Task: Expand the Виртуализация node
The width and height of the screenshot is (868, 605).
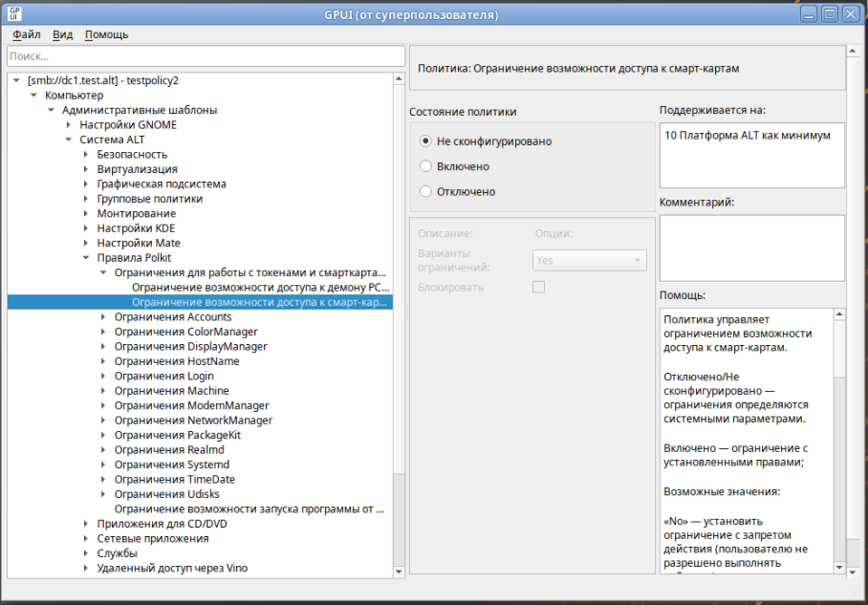Action: pos(86,169)
